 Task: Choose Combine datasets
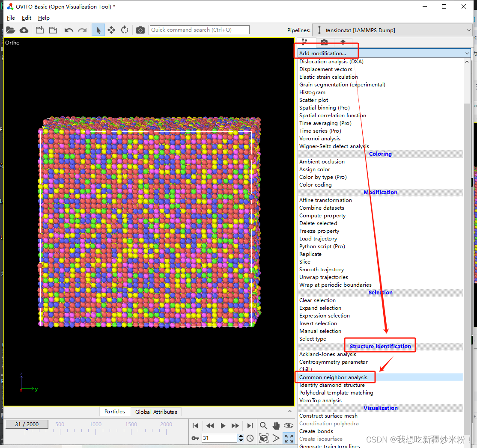tap(322, 208)
